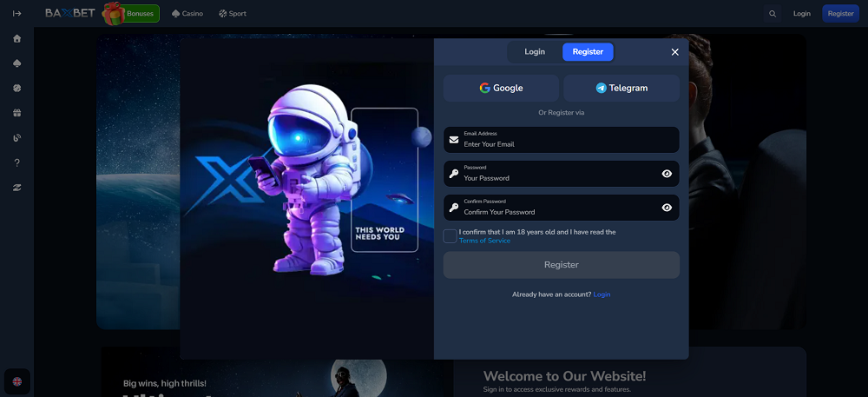The height and width of the screenshot is (397, 868).
Task: Open the Terms of Service link
Action: tap(484, 241)
